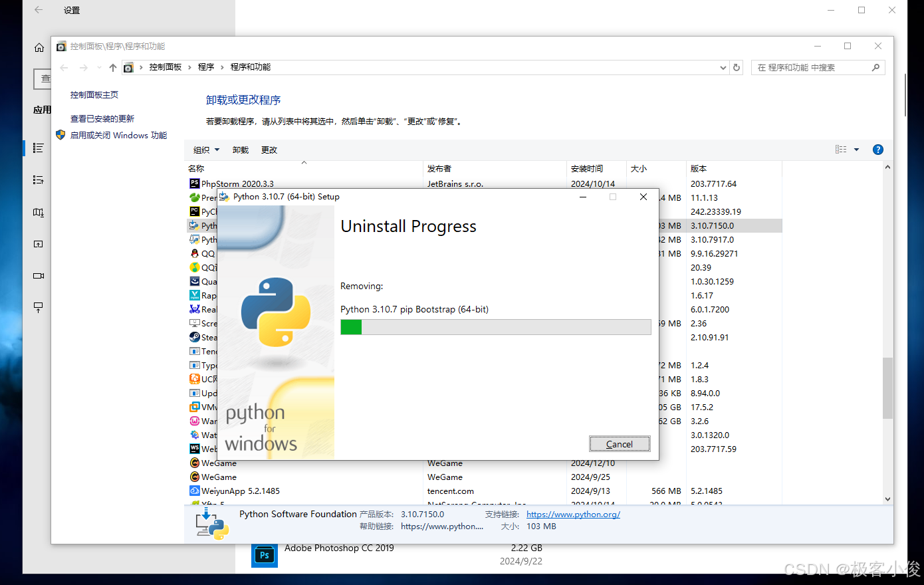Open the 控制面板主页 link

tap(94, 95)
